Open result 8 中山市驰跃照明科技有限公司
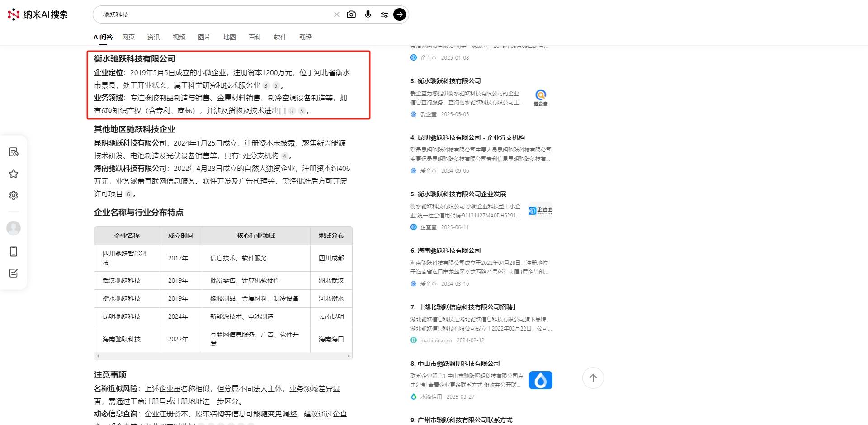868x425 pixels. click(455, 364)
